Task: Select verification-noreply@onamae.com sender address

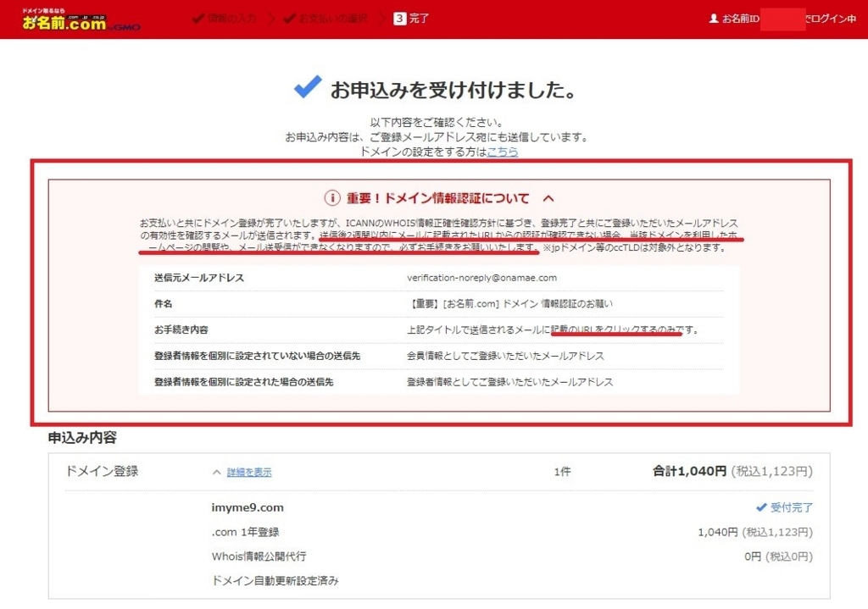Action: click(x=481, y=278)
